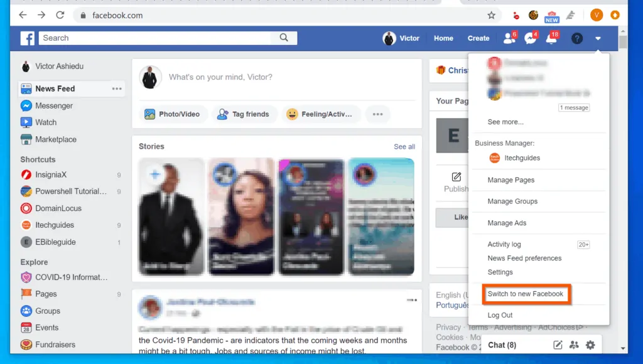The height and width of the screenshot is (364, 643).
Task: Expand more post composer options
Action: [377, 114]
